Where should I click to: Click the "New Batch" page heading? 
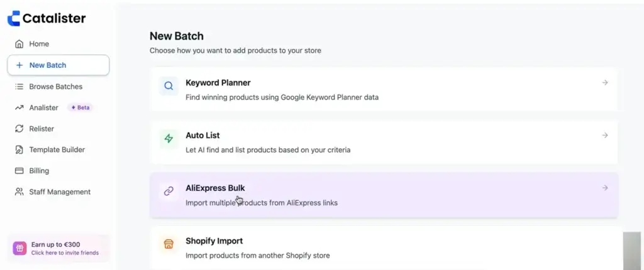coord(177,36)
